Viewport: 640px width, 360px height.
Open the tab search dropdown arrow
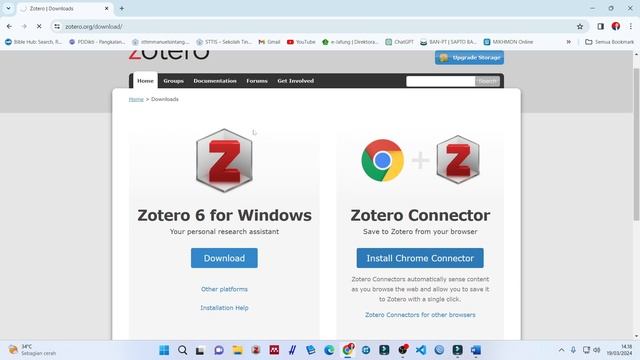click(x=8, y=9)
